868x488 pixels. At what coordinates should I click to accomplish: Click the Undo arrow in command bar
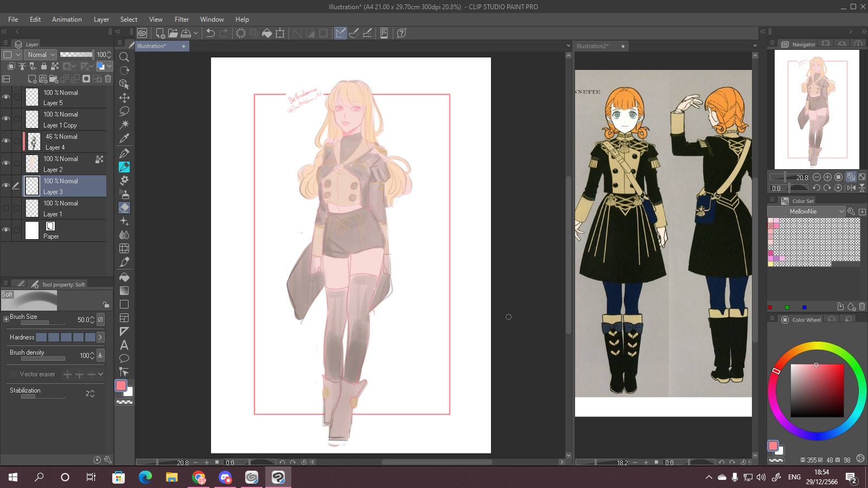point(210,33)
